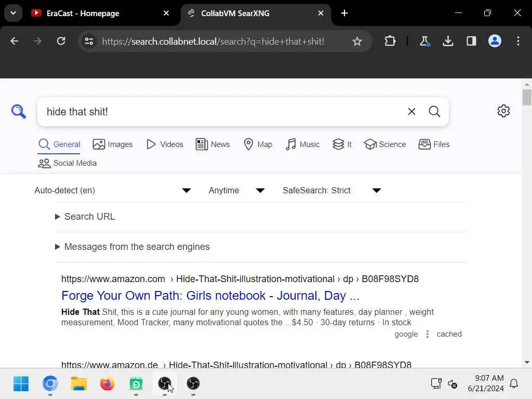The width and height of the screenshot is (532, 399).
Task: Click the browser address bar URL
Action: [x=213, y=42]
